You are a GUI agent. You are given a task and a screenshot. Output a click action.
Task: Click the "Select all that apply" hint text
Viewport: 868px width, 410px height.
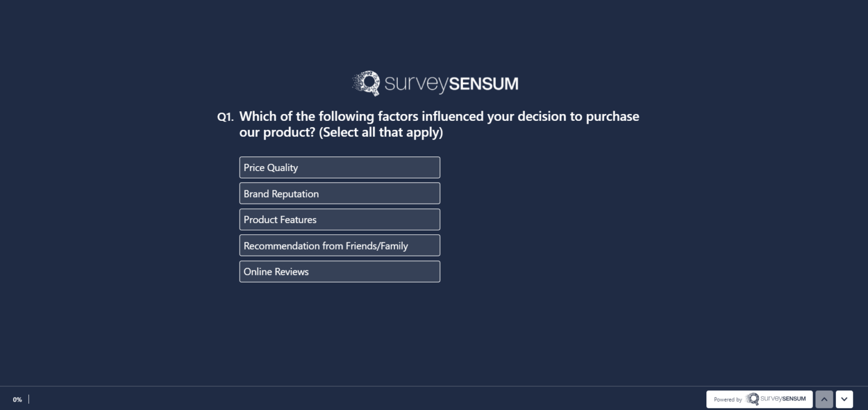[x=381, y=133]
